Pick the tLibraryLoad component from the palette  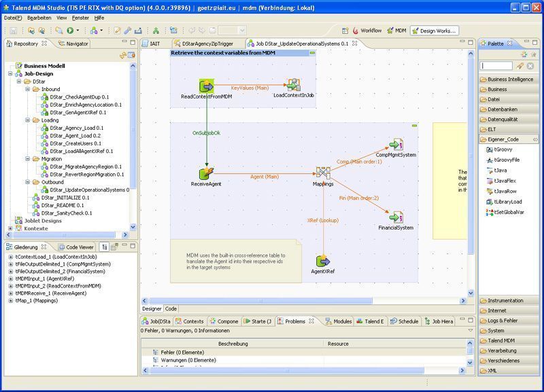(x=504, y=201)
